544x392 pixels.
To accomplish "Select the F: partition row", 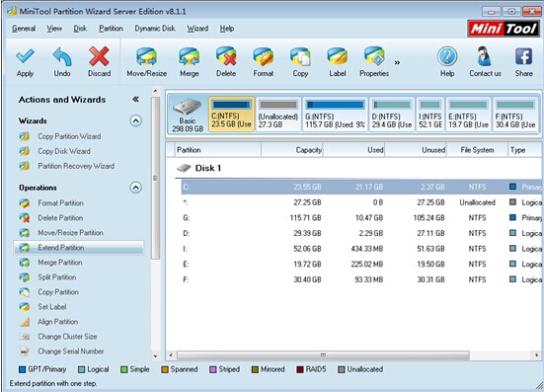I will (360, 279).
